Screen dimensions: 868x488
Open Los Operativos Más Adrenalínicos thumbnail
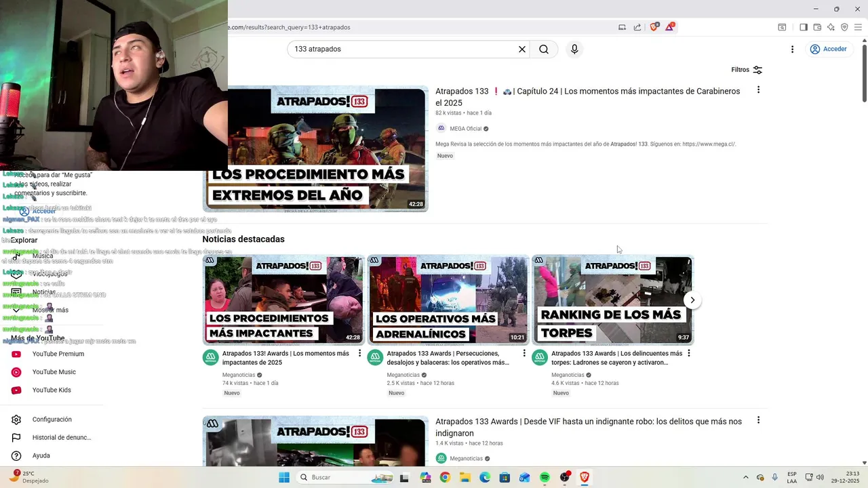tap(448, 300)
